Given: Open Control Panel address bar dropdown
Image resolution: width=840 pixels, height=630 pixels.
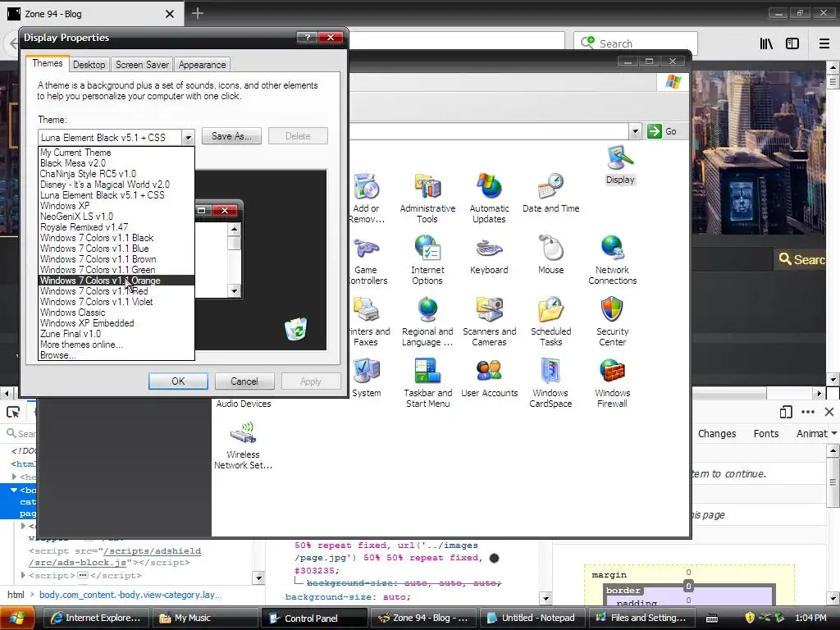Looking at the screenshot, I should pyautogui.click(x=635, y=131).
